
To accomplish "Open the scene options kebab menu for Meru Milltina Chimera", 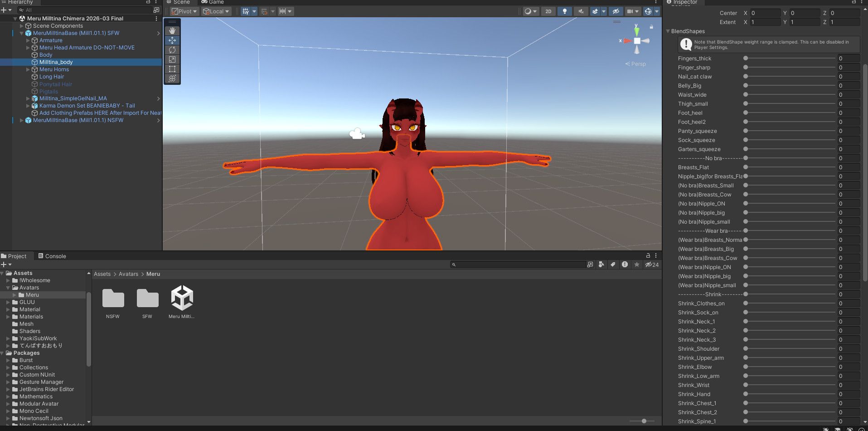I will coord(156,19).
